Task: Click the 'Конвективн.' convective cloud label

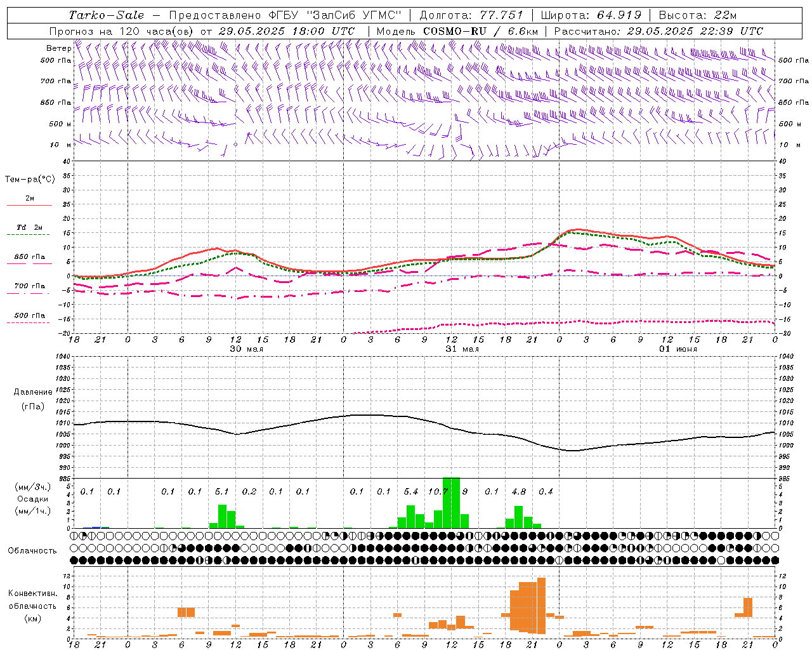Action: pos(32,594)
